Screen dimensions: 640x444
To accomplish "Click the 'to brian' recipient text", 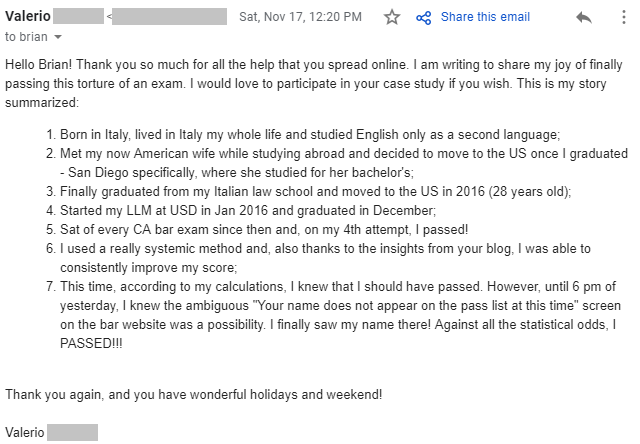I will coord(26,37).
